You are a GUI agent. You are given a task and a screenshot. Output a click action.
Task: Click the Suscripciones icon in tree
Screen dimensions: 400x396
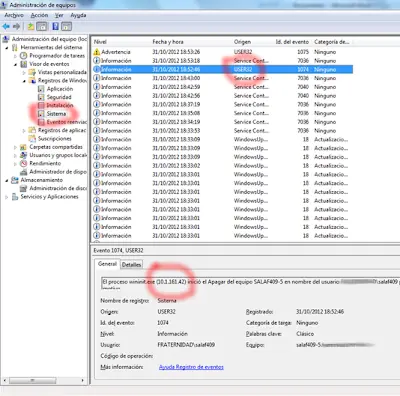pyautogui.click(x=32, y=138)
